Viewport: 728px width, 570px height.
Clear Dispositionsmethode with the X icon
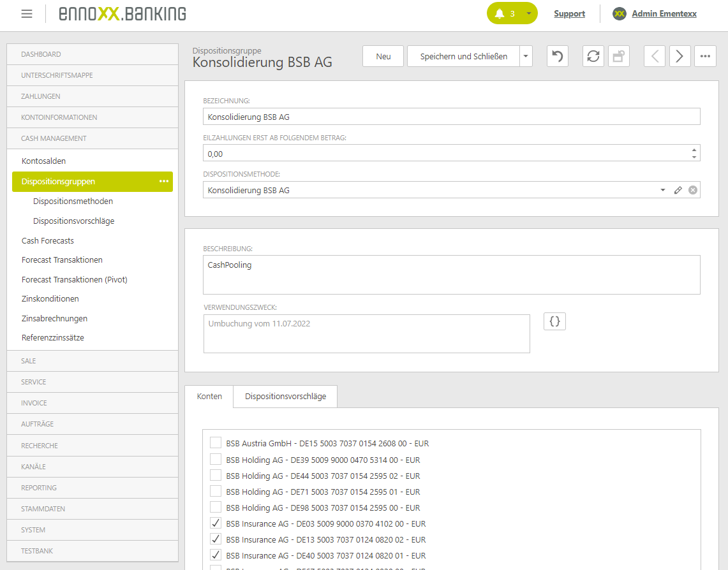[x=693, y=190]
